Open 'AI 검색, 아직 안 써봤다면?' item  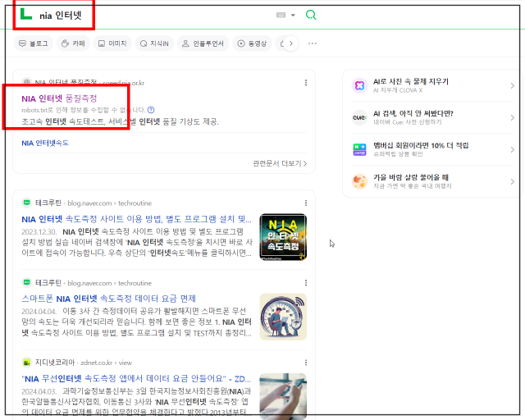pyautogui.click(x=413, y=113)
